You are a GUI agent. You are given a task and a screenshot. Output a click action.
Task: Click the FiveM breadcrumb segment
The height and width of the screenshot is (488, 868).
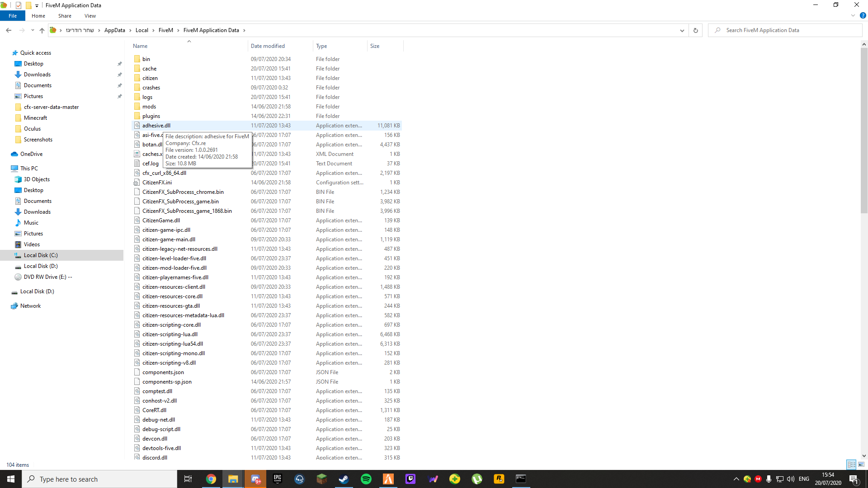pos(165,30)
